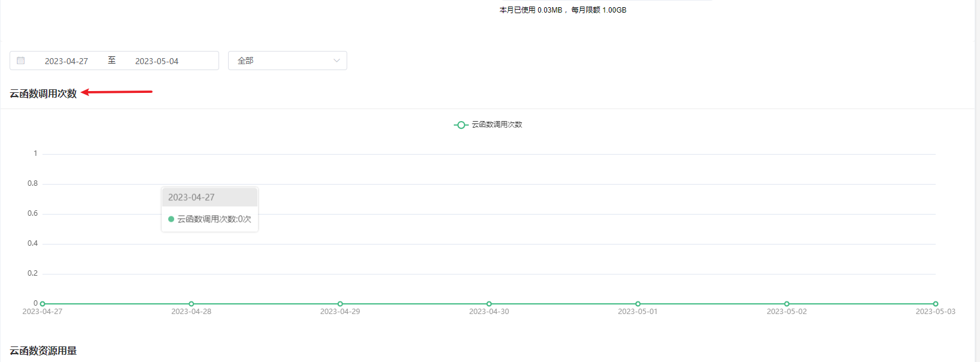Click the legend's green circle marker
This screenshot has width=980, height=362.
460,125
